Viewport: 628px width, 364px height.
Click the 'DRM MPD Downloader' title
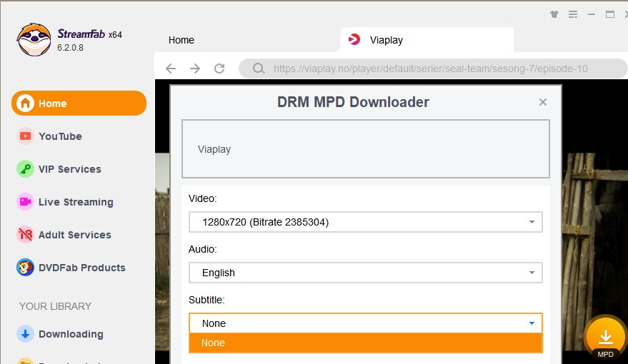pos(353,102)
